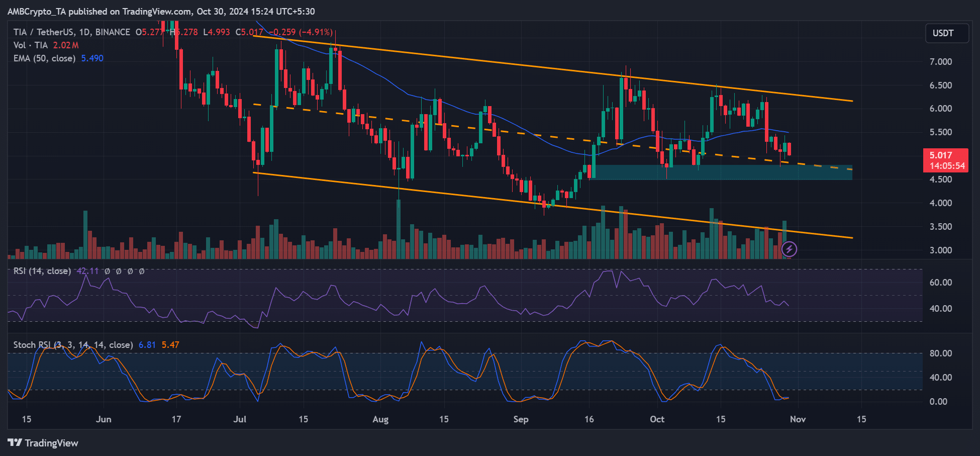Click the 6.000 price axis label
980x456 pixels.
(941, 109)
